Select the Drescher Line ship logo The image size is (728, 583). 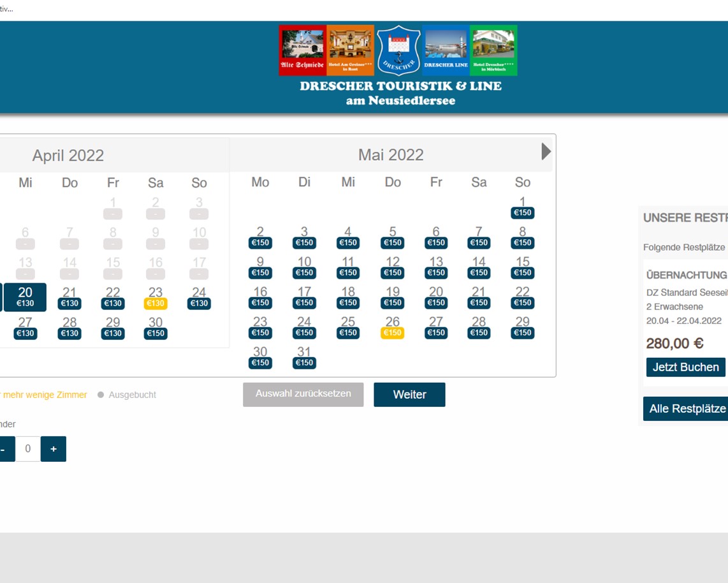[x=446, y=50]
